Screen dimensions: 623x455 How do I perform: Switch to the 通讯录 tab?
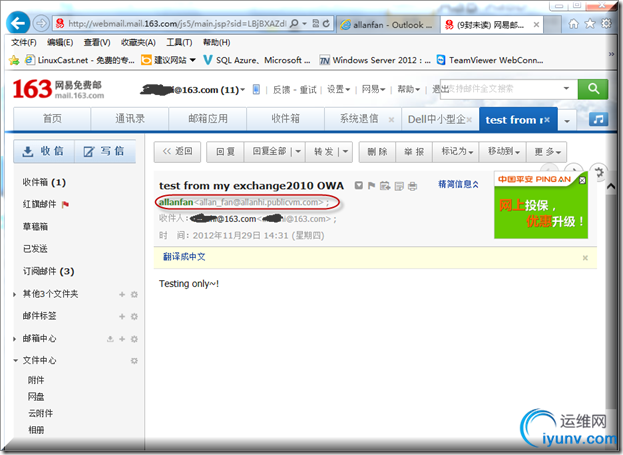pos(130,118)
